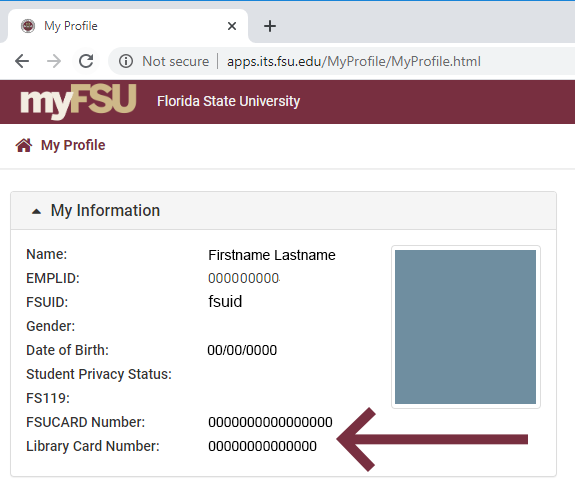The image size is (575, 491).
Task: Close the My Profile browser tab
Action: click(x=232, y=26)
